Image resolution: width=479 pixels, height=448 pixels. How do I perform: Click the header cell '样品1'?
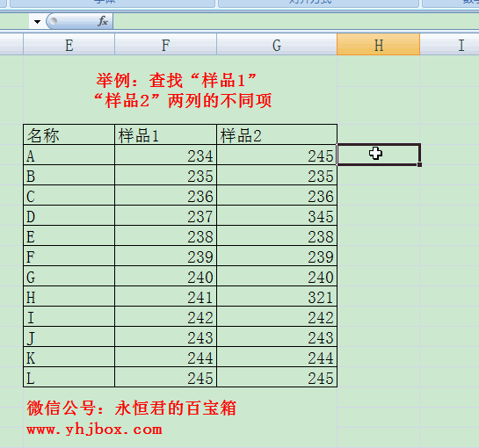click(x=165, y=134)
